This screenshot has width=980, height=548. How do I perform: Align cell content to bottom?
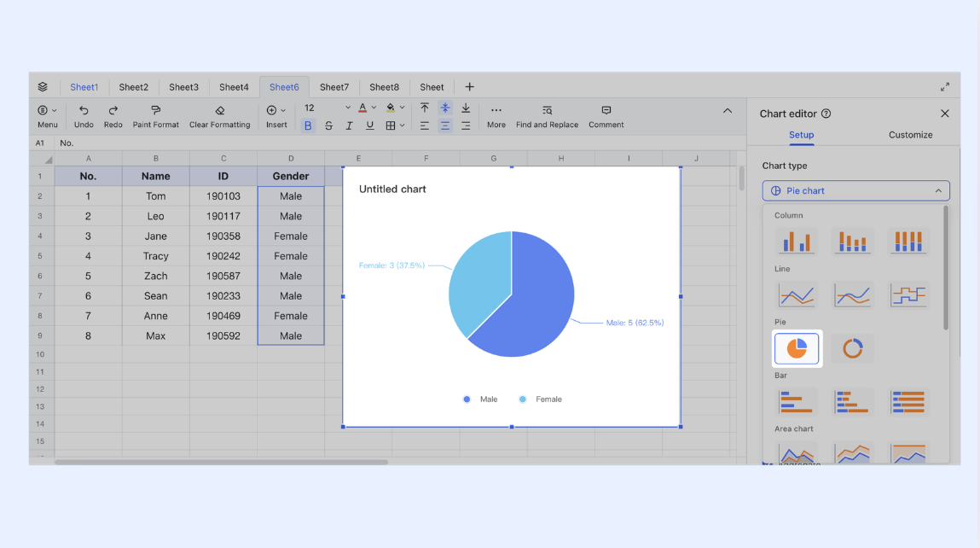pos(466,108)
